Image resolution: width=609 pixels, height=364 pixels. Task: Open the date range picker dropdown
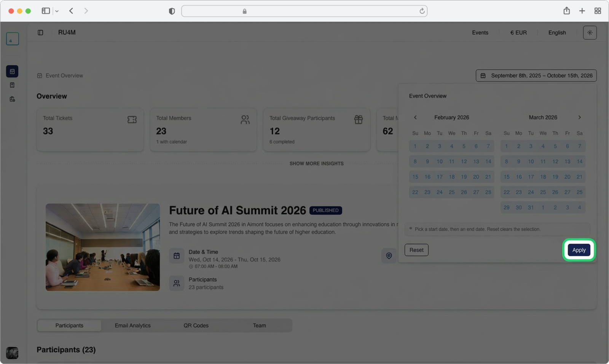point(536,76)
